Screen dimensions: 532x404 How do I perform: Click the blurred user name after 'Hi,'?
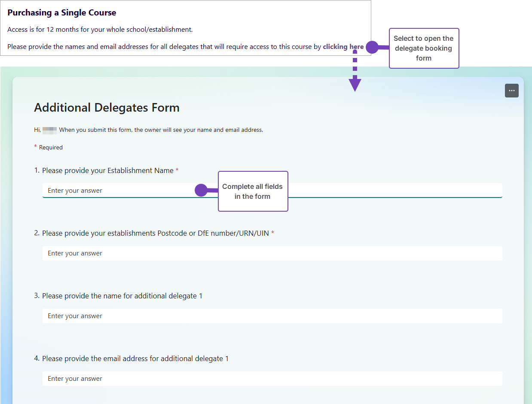click(x=50, y=130)
